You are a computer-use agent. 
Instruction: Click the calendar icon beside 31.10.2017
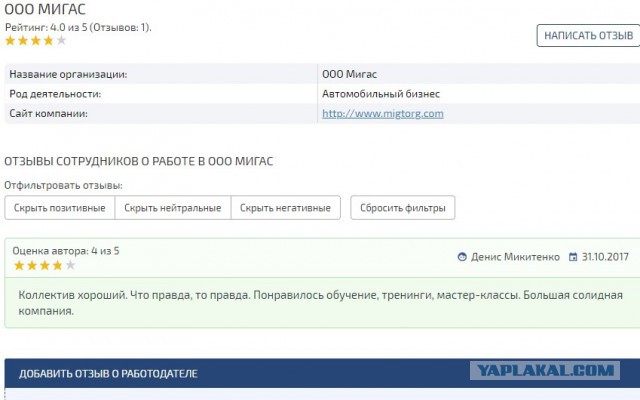click(x=573, y=257)
